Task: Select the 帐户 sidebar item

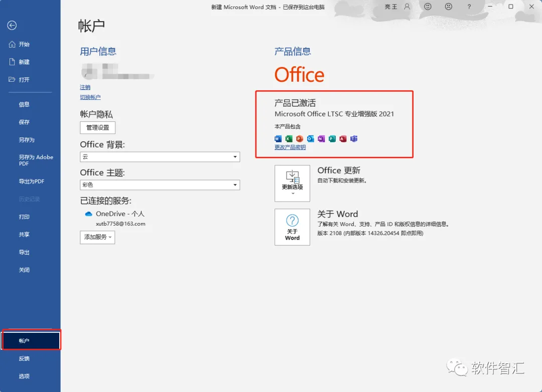Action: pos(31,340)
